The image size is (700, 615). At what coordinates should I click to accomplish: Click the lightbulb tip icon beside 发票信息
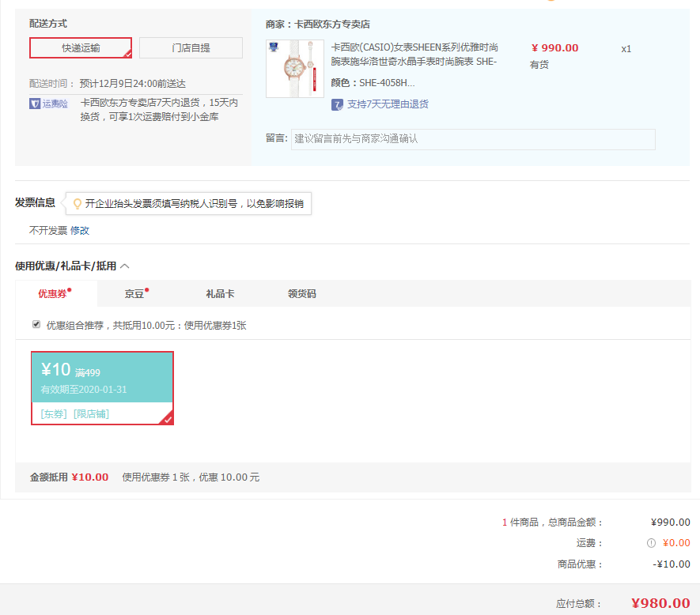point(78,204)
